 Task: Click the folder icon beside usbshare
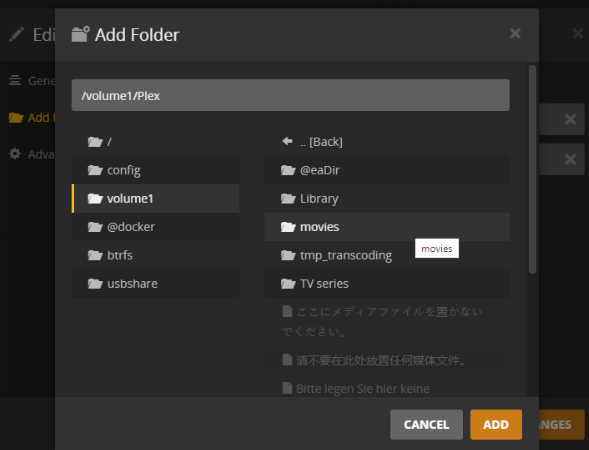click(x=95, y=284)
